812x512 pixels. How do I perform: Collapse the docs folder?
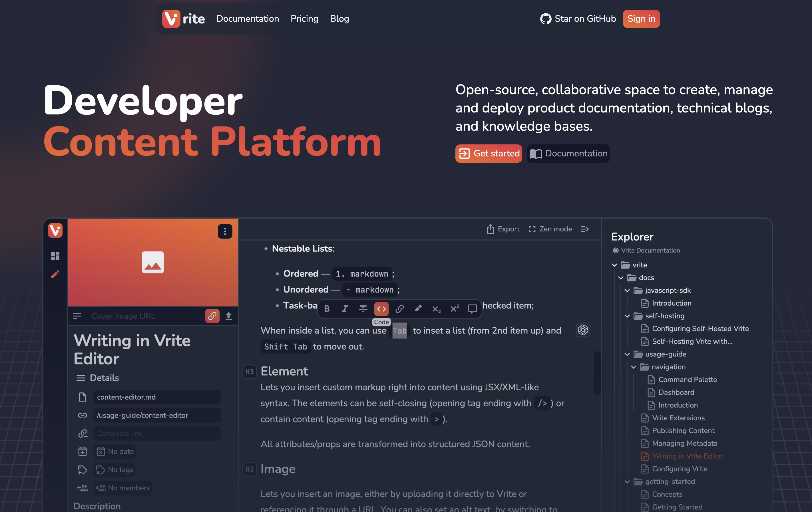tap(621, 278)
